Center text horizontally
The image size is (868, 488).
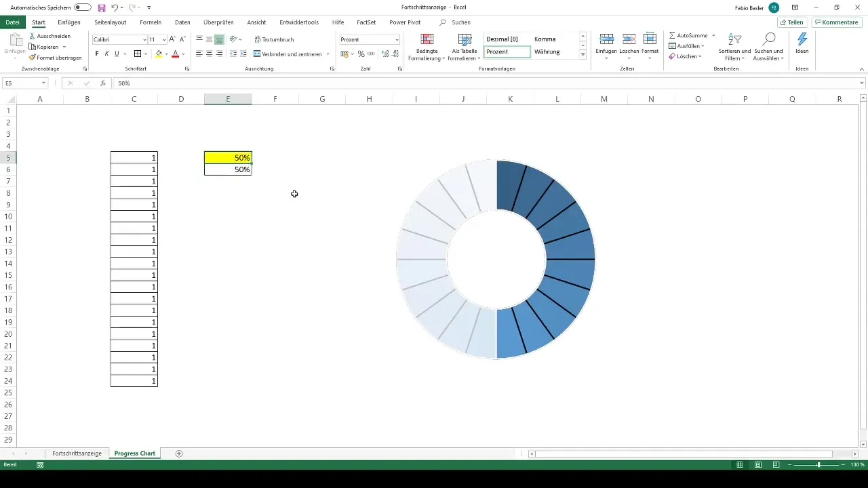click(210, 54)
